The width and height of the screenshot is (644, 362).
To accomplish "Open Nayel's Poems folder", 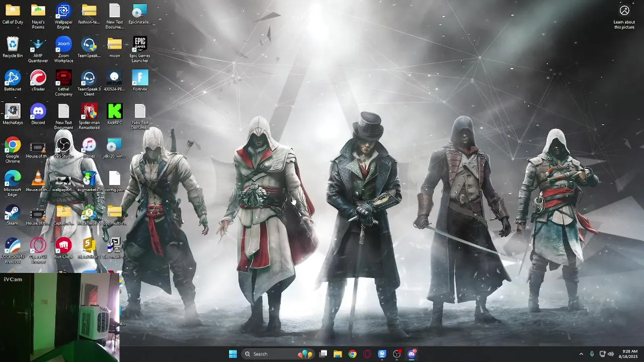I will [38, 16].
